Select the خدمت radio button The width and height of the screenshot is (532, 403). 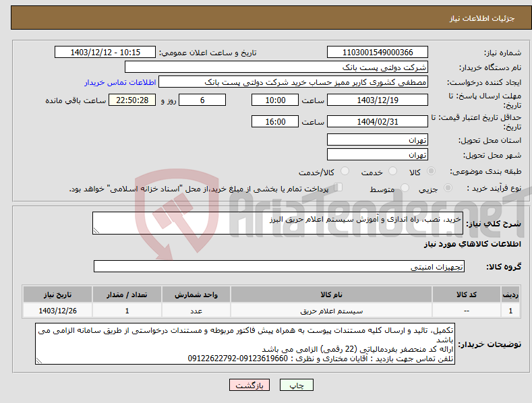(392, 171)
